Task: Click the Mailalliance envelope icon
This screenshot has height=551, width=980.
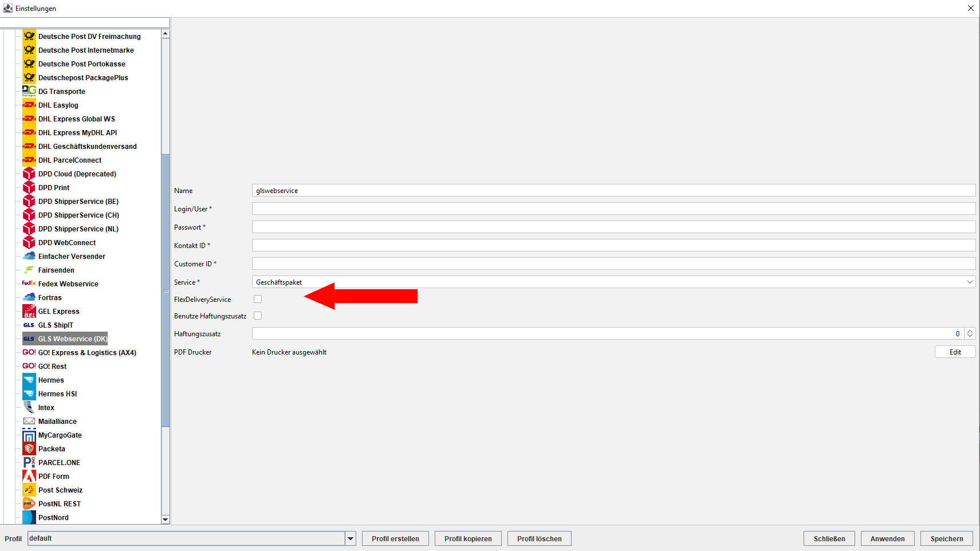Action: [29, 421]
